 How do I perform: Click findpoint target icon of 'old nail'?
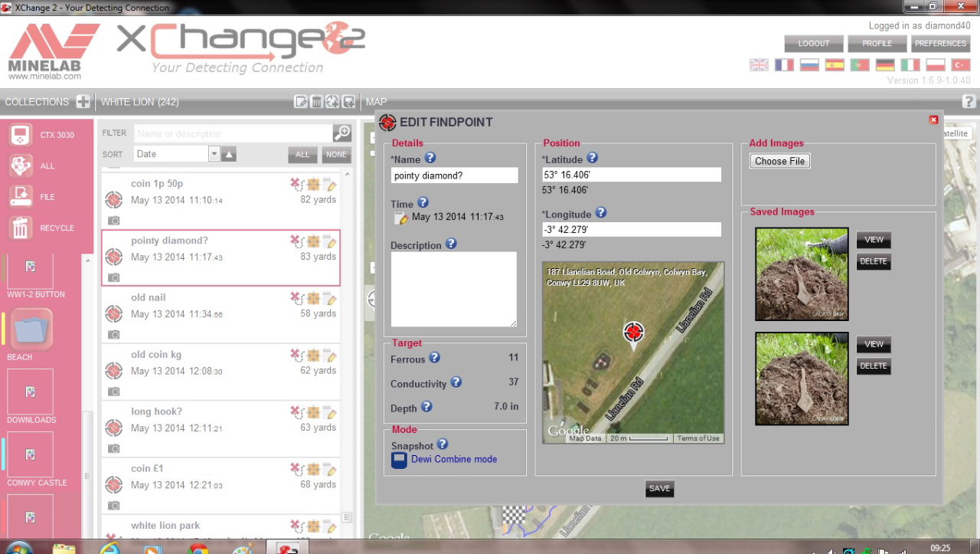113,313
